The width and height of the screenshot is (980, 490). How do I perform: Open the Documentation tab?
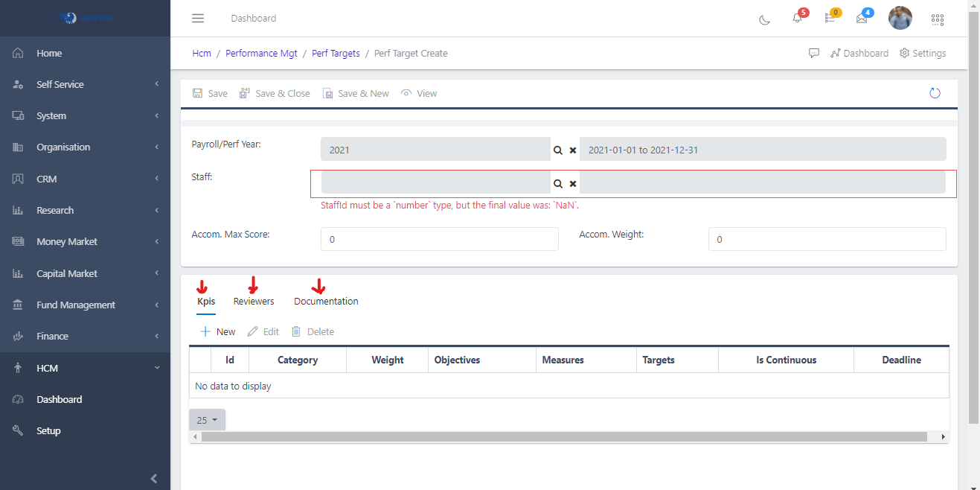point(326,301)
